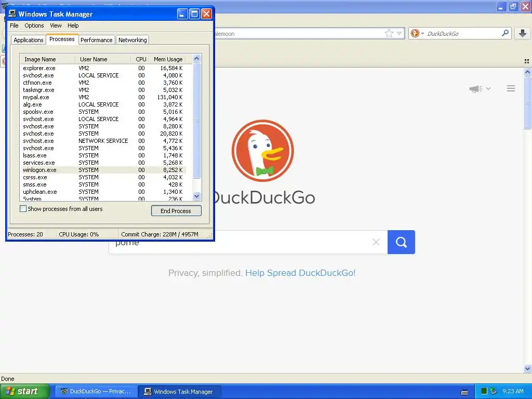Click the 9:23 AM system clock
The image size is (532, 399).
513,391
